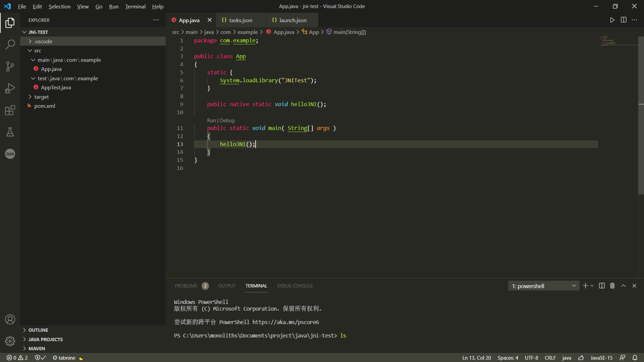Viewport: 644px width, 362px height.
Task: Open the Extensions view
Action: (10, 110)
